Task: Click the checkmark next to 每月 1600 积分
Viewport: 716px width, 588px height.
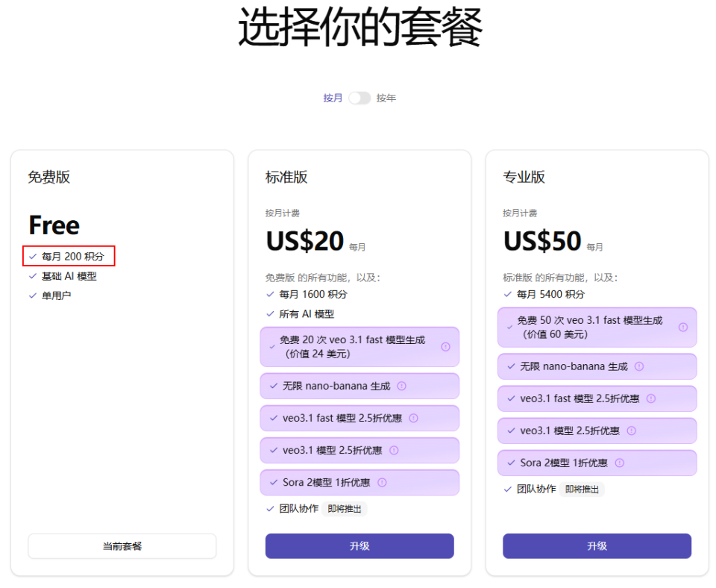Action: click(269, 294)
